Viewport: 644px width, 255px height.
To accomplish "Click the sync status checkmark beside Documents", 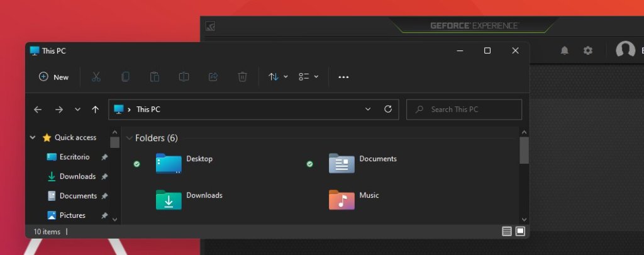I will point(309,164).
